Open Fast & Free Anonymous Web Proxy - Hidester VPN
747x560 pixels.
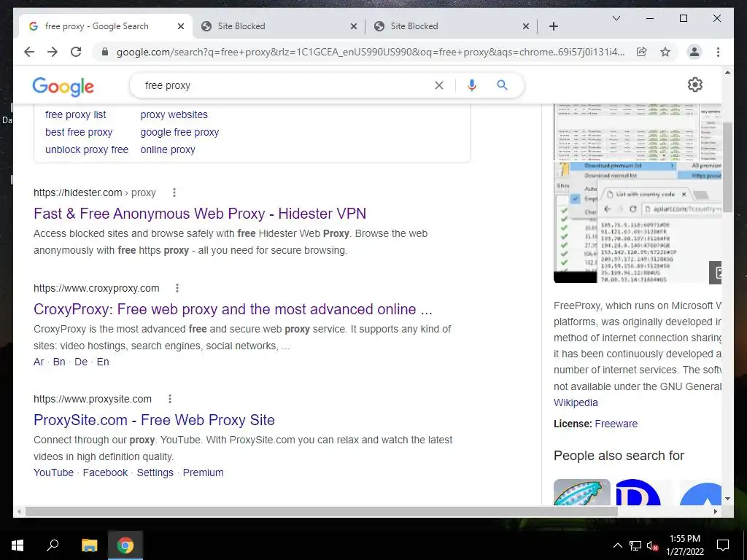200,214
